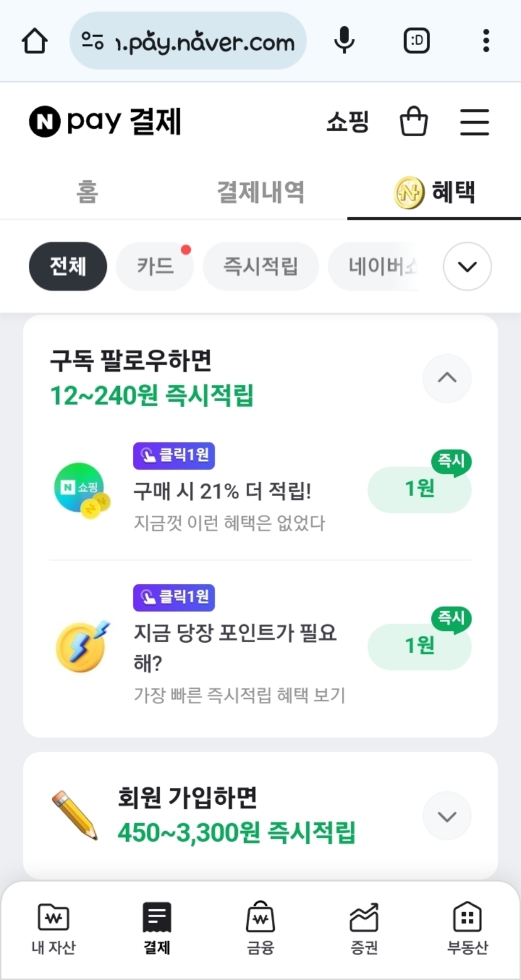Open the browser tab switcher
Image resolution: width=521 pixels, height=980 pixels.
click(416, 41)
